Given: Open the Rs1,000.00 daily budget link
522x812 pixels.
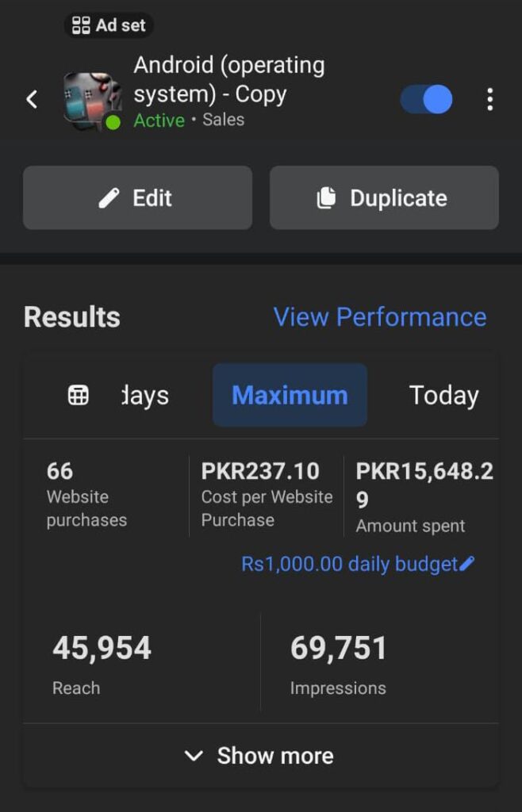Looking at the screenshot, I should [x=349, y=564].
